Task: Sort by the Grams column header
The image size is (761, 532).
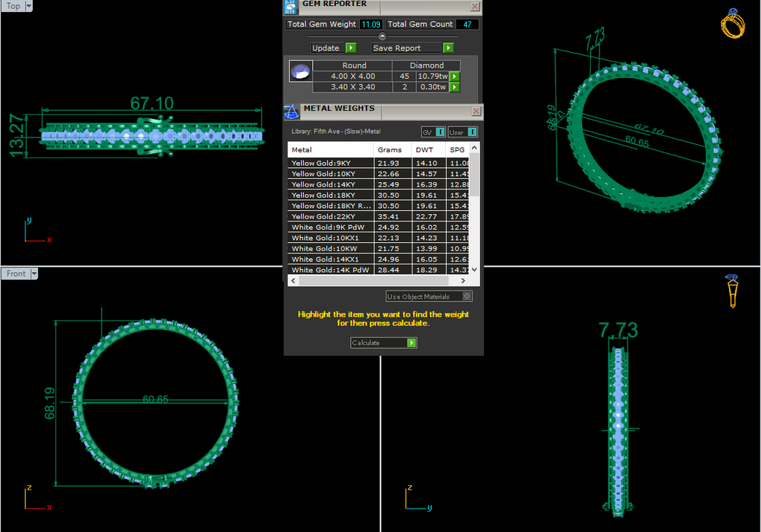Action: [392, 149]
